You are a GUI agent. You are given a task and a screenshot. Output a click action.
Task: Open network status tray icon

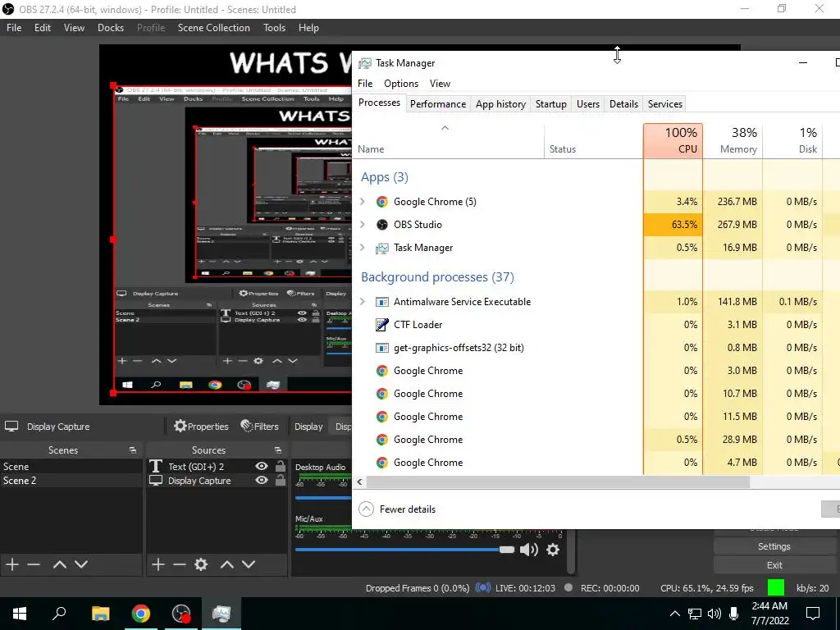pyautogui.click(x=695, y=614)
